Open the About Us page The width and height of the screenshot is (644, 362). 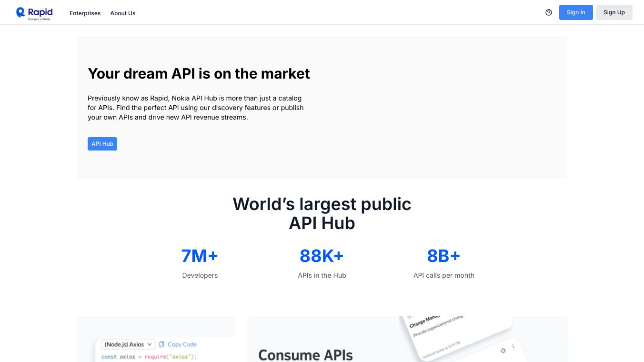tap(122, 13)
